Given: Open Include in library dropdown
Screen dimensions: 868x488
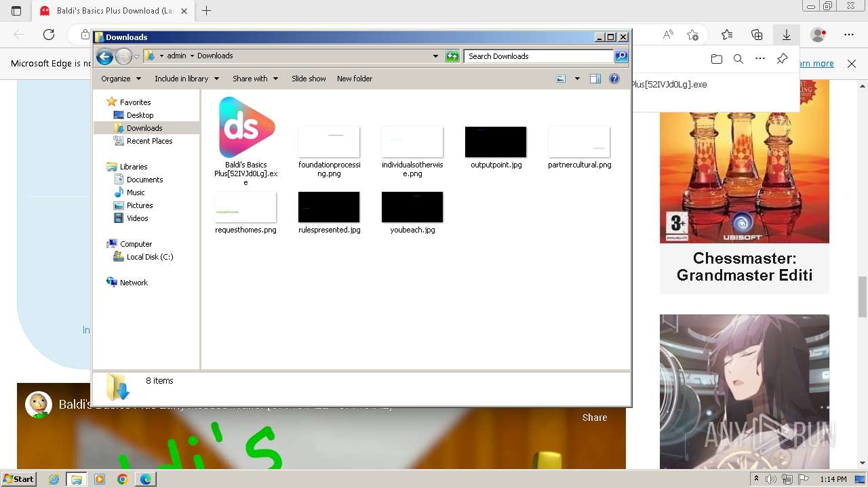Looking at the screenshot, I should pos(186,79).
